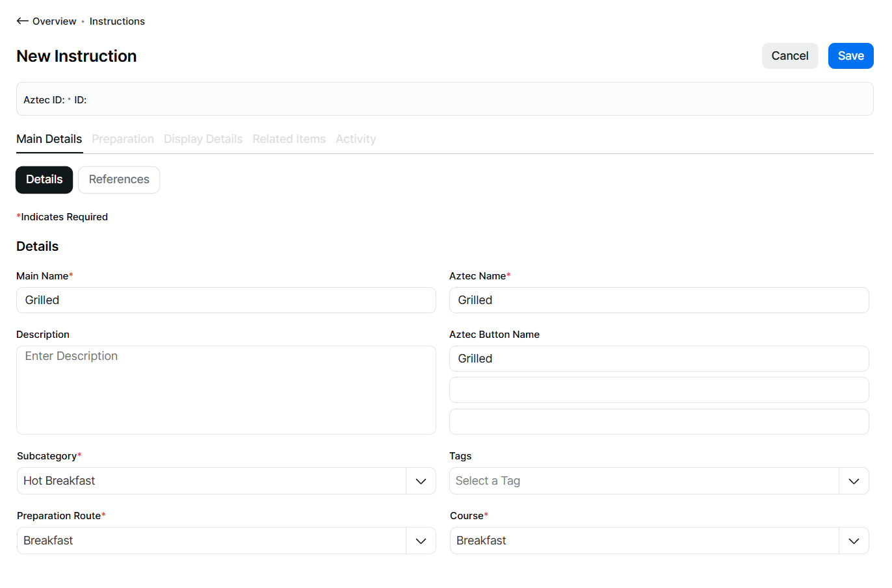Cancel the new instruction
The image size is (892, 588).
tap(789, 56)
